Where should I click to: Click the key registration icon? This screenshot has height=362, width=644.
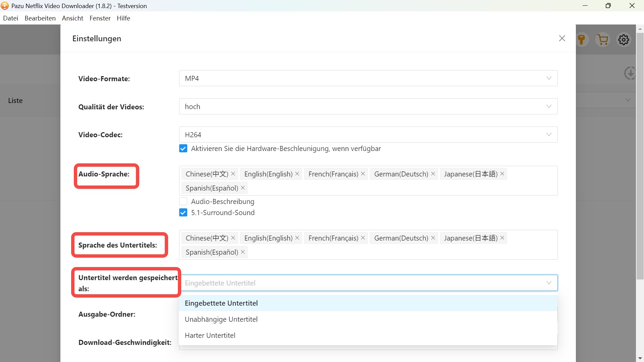582,40
